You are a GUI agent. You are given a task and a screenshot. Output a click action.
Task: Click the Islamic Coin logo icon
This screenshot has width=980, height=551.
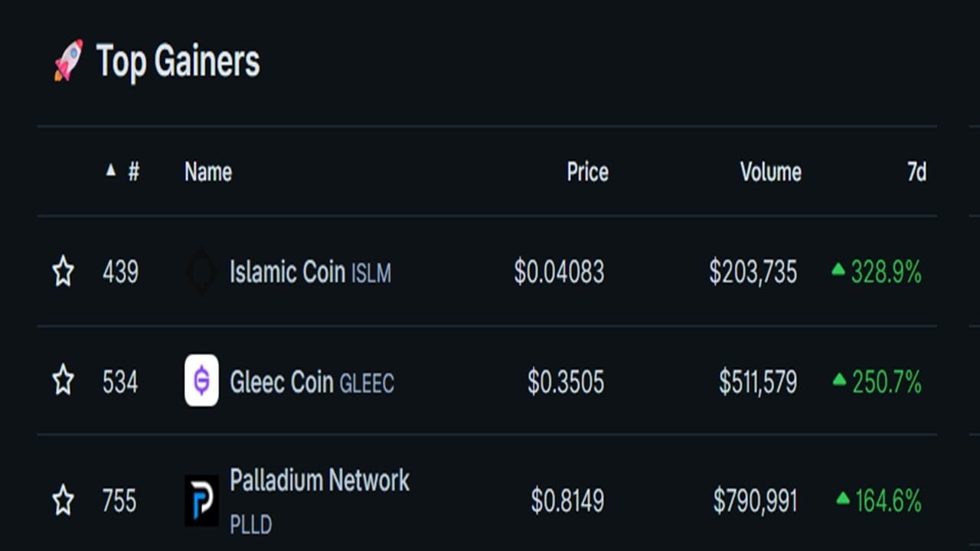[x=201, y=272]
